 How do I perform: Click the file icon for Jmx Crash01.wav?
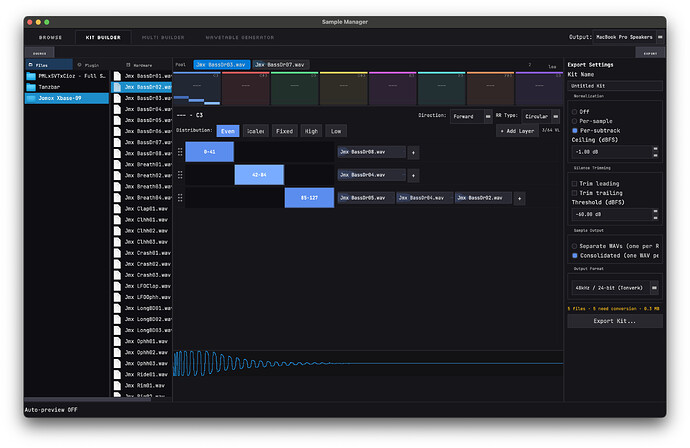point(117,253)
